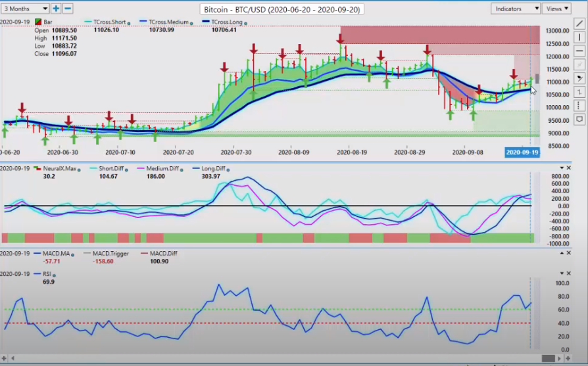The image size is (588, 366).
Task: Click the Short.Diff cyan line swatch
Action: tap(93, 169)
